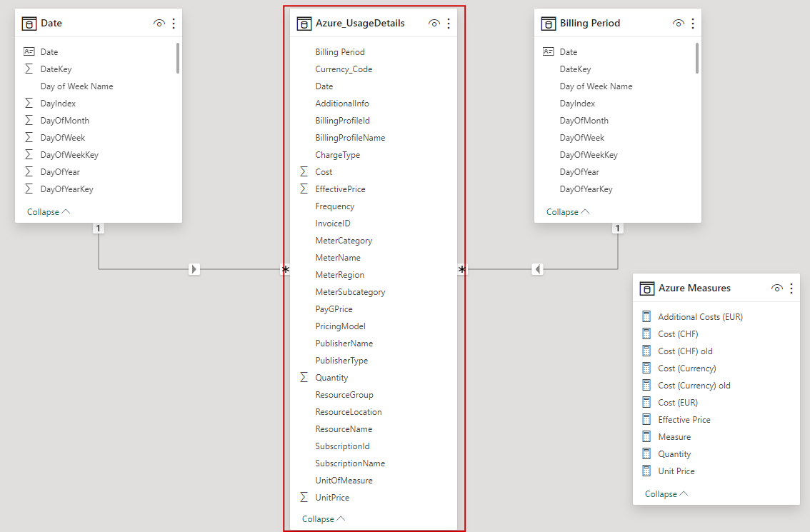Toggle Billing Period table visibility eye

pos(678,24)
